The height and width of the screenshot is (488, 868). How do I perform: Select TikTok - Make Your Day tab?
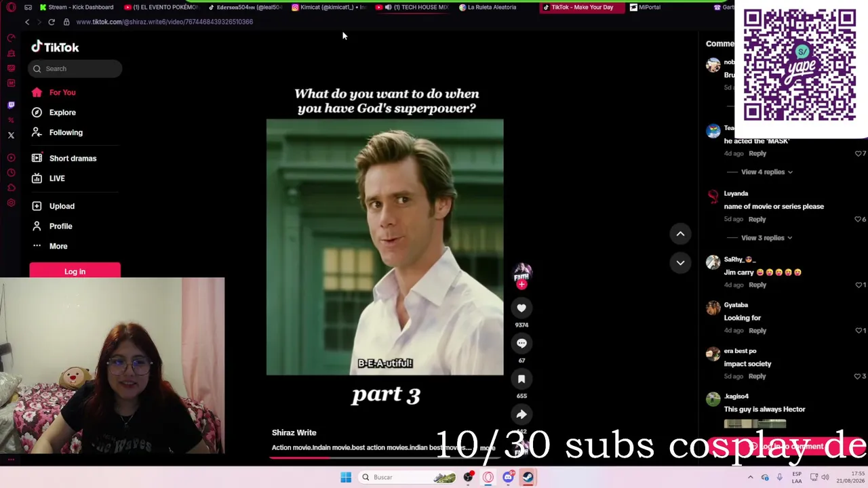click(582, 7)
